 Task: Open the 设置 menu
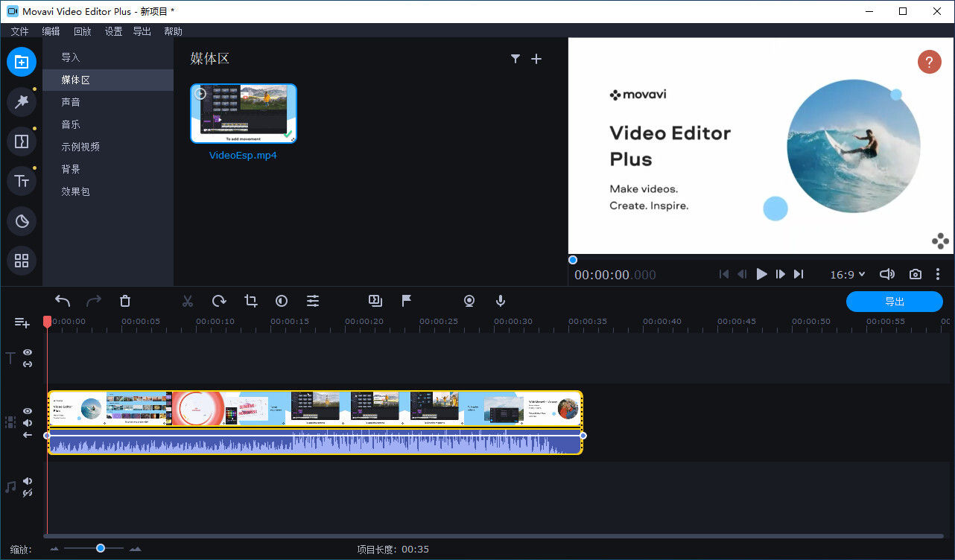click(114, 31)
